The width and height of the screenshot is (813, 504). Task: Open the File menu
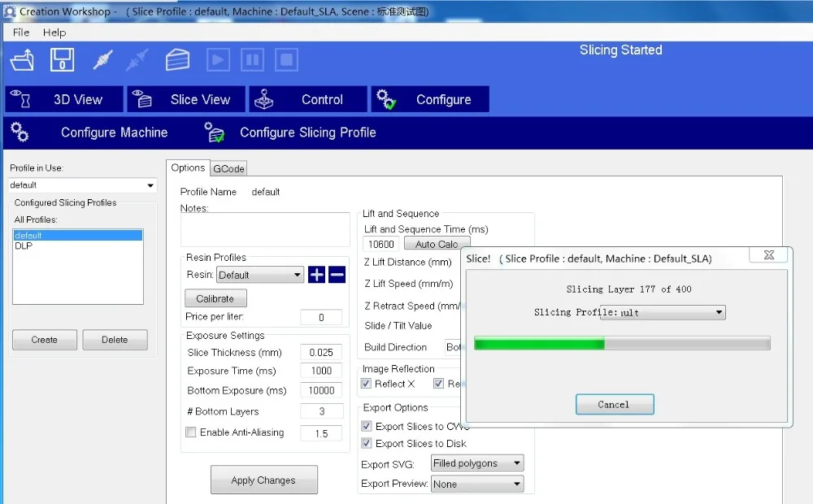click(21, 33)
